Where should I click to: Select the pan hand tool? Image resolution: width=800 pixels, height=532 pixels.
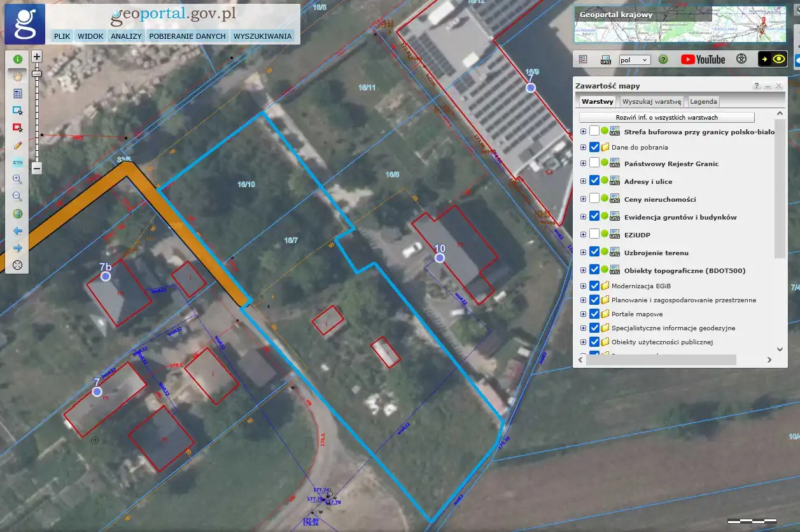18,76
